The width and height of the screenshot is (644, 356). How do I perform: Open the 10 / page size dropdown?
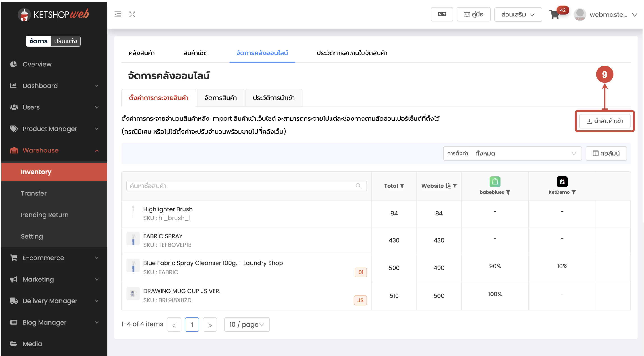pyautogui.click(x=246, y=324)
